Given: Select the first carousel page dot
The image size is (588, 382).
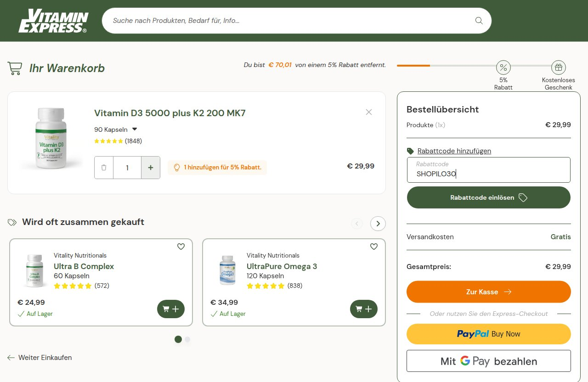Looking at the screenshot, I should [178, 339].
